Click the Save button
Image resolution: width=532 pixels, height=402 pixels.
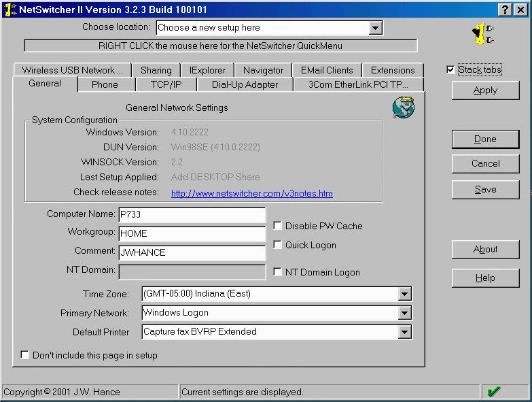(x=485, y=190)
